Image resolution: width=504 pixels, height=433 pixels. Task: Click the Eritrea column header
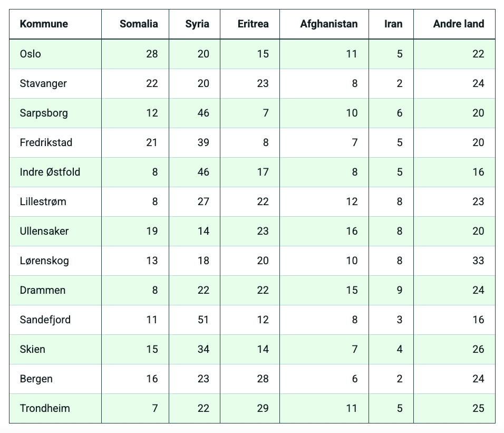click(253, 24)
